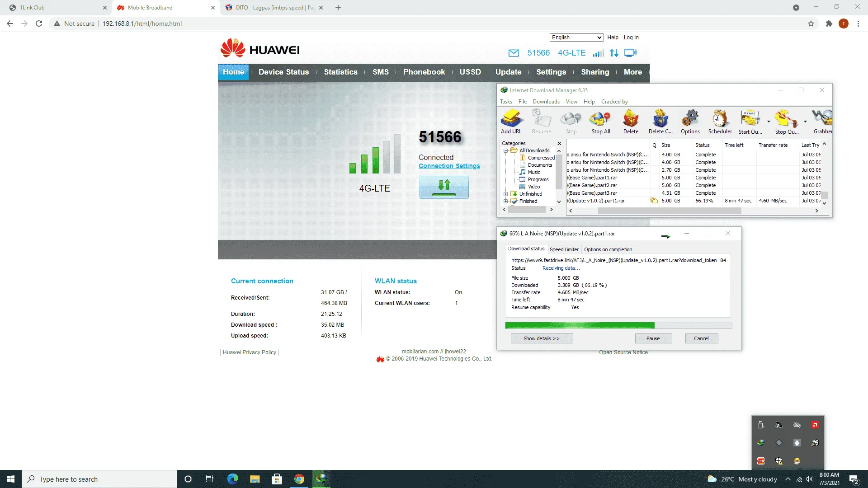Open the Huawei Privacy Policy link

pyautogui.click(x=249, y=352)
